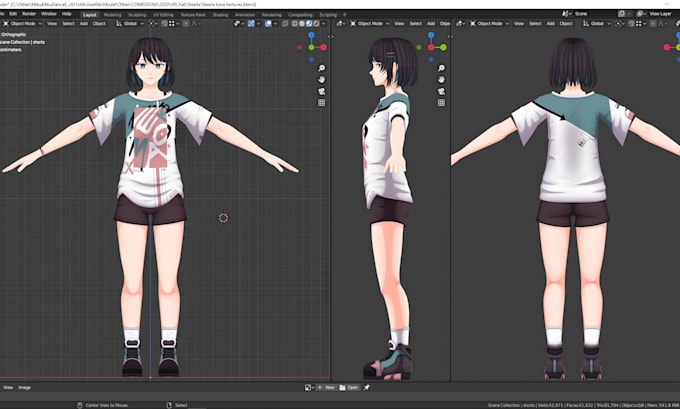Open Select menu in right viewport header
The height and width of the screenshot is (409, 680).
click(x=535, y=23)
